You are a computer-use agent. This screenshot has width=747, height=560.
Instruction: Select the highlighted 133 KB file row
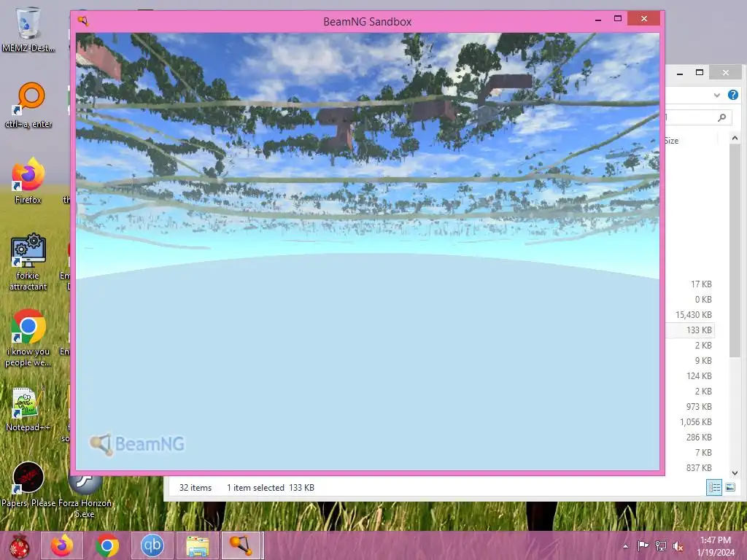(x=689, y=330)
